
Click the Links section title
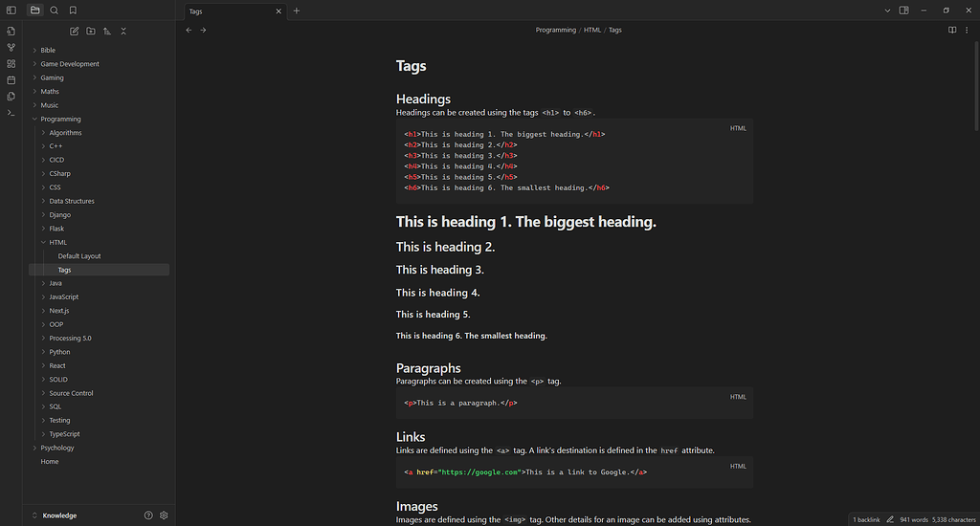[410, 437]
